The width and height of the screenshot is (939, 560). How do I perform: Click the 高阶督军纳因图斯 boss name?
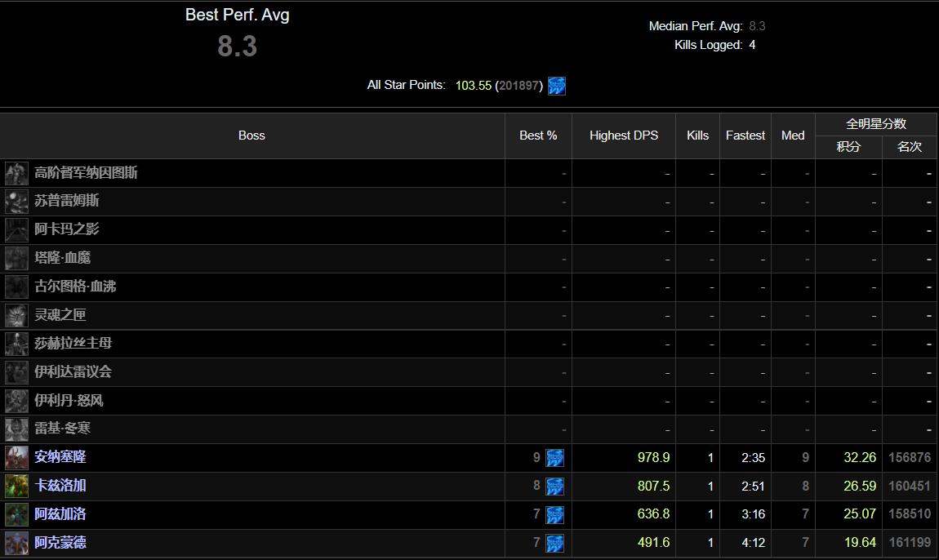point(86,173)
